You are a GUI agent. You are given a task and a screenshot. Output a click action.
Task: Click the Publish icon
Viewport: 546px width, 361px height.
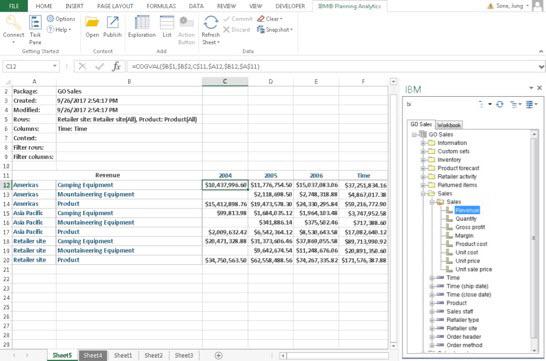coord(112,23)
